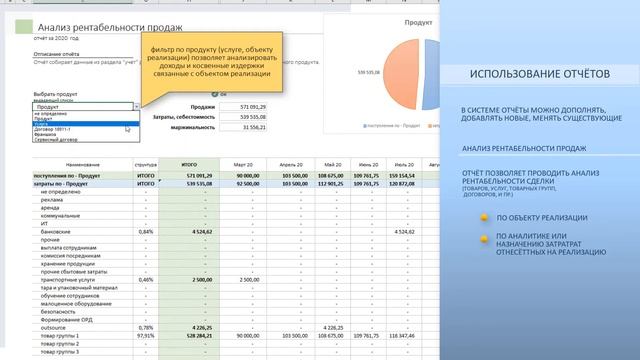This screenshot has width=640, height=360.
Task: Click the report title 'Анализ рентабельности продаж'
Action: tap(110, 27)
